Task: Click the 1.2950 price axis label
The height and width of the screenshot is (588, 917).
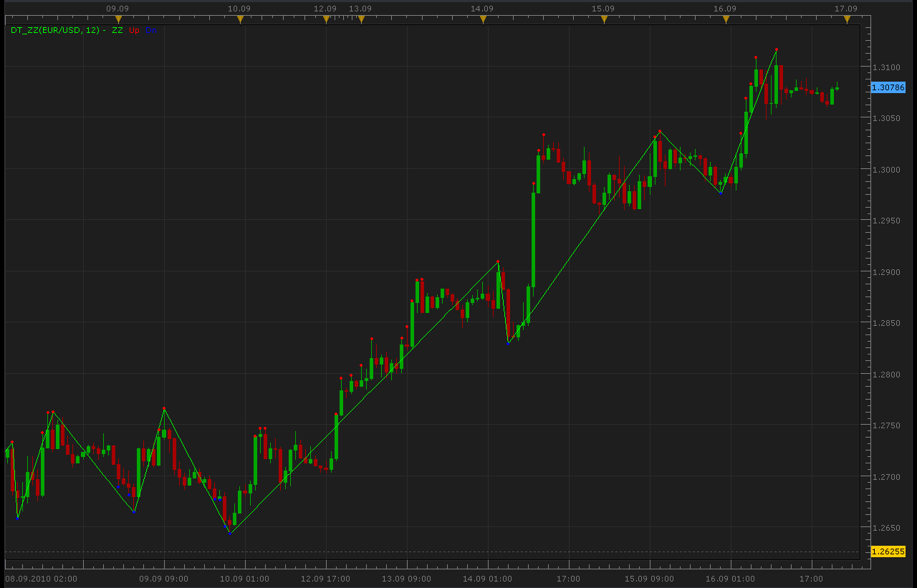Action: point(885,221)
